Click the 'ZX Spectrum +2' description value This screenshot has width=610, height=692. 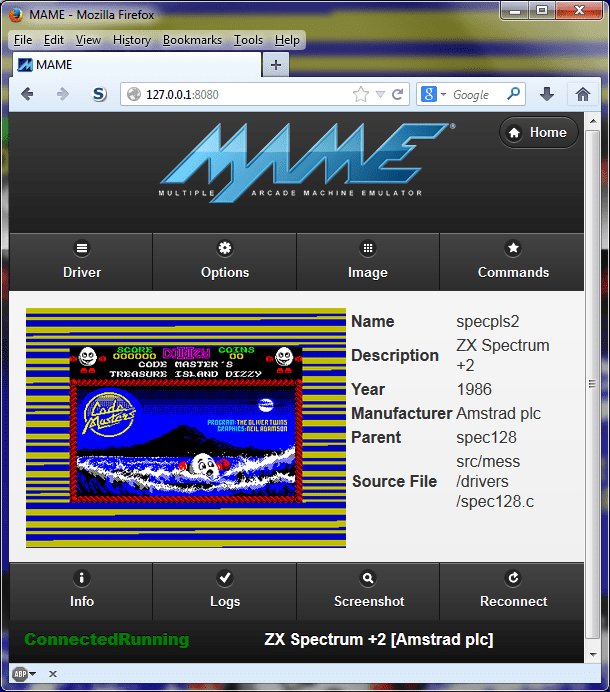point(503,355)
